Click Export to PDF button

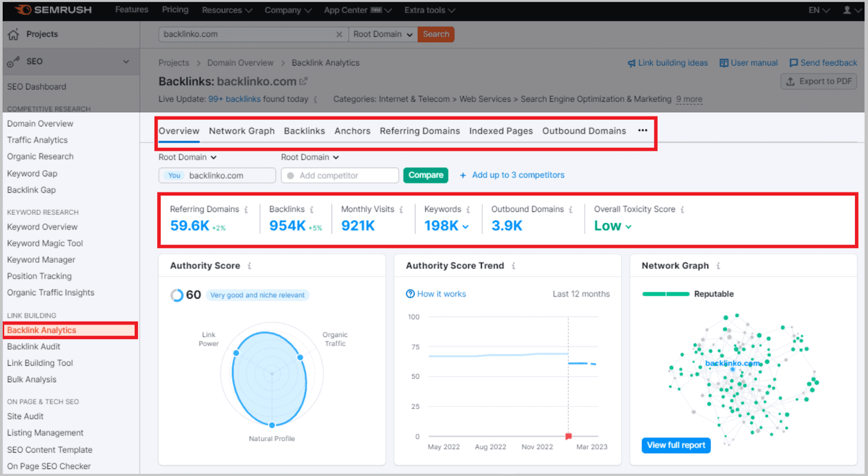tap(819, 81)
